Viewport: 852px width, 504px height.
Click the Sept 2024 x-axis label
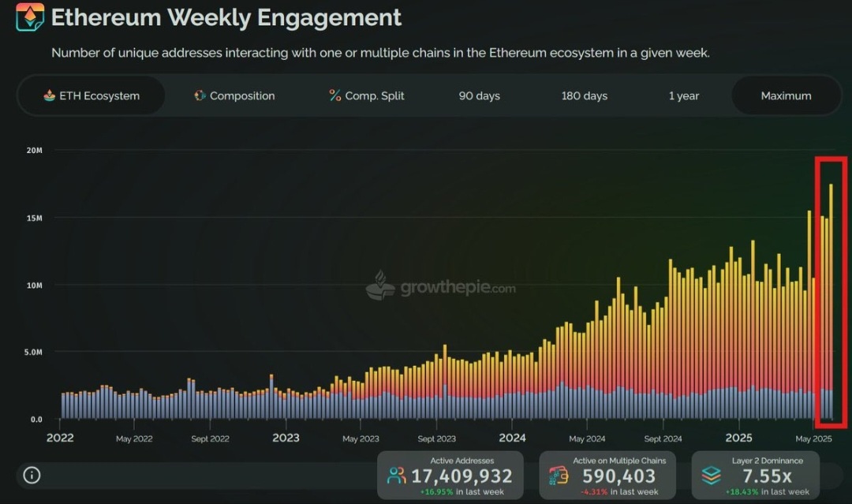663,439
